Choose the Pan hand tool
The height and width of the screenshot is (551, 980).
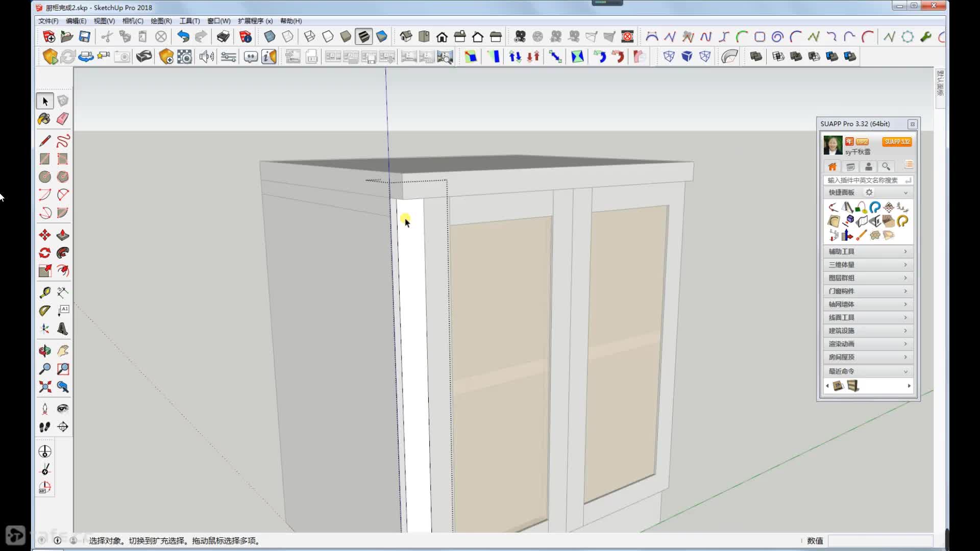63,350
